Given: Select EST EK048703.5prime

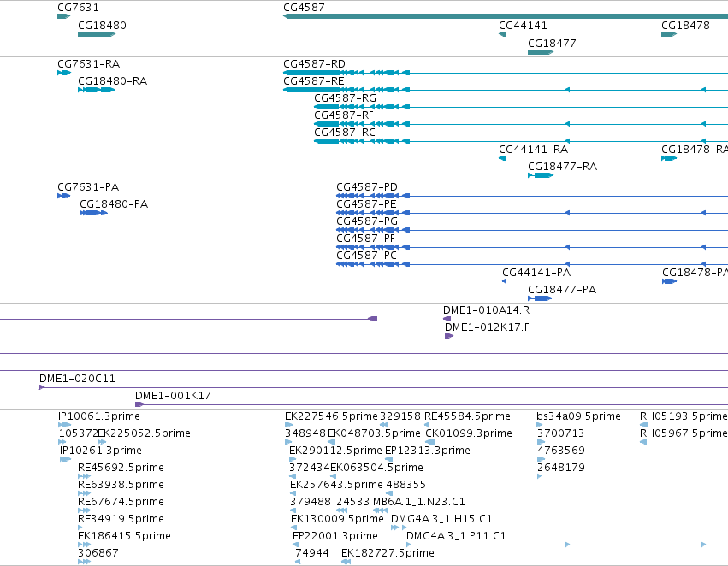Looking at the screenshot, I should click(x=374, y=433).
